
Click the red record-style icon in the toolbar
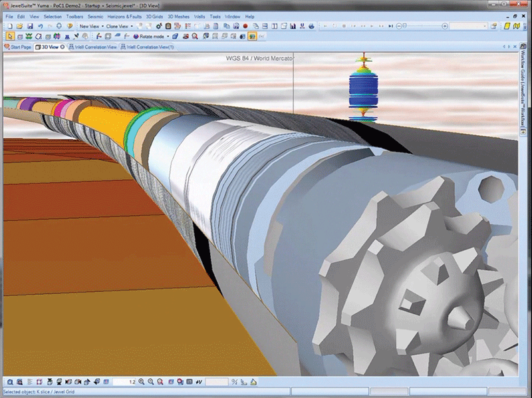[245, 25]
